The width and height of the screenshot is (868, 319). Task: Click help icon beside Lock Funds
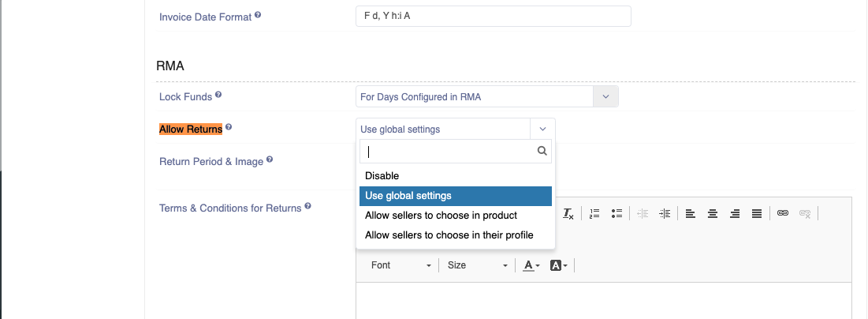click(x=218, y=95)
